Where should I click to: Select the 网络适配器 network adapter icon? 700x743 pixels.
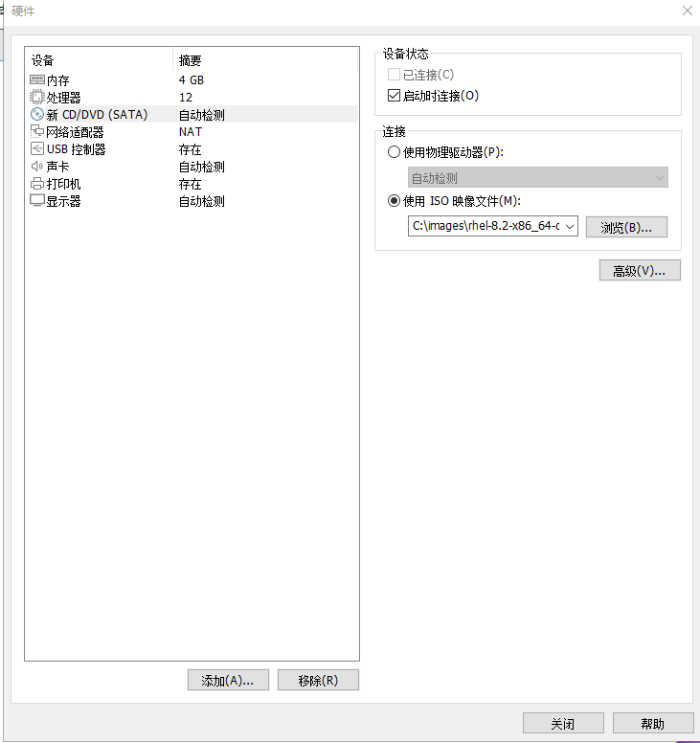tap(37, 131)
